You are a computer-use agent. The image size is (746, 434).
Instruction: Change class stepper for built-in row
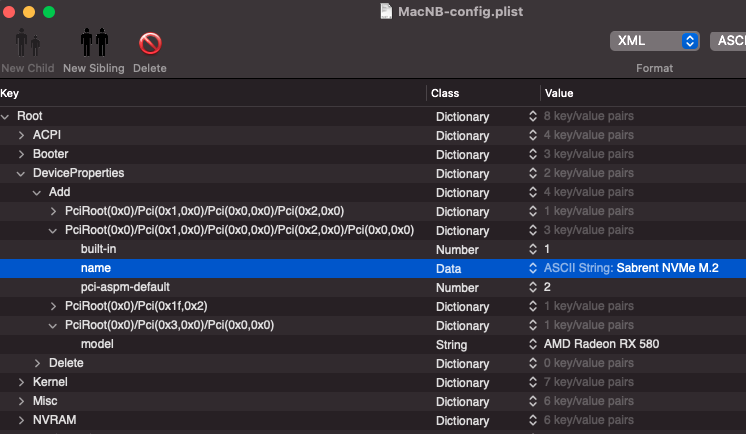[533, 249]
